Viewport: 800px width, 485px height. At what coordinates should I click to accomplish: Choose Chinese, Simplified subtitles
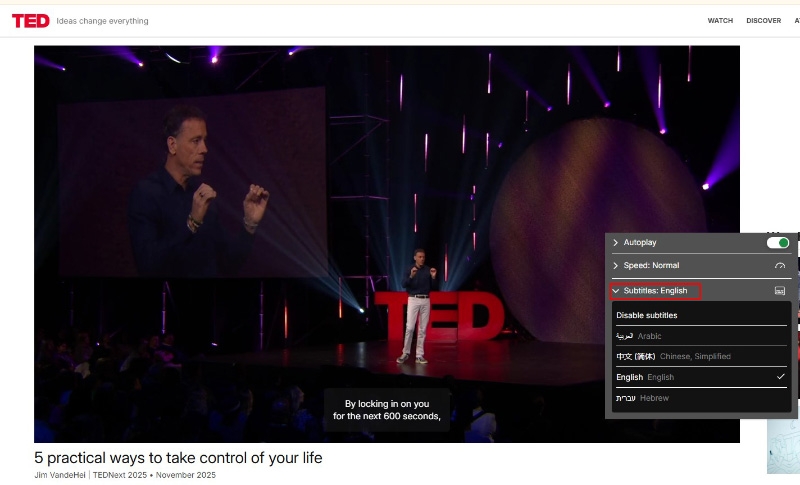pyautogui.click(x=701, y=356)
